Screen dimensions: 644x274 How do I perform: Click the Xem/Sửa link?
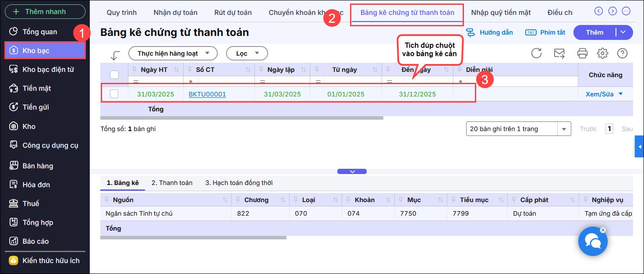point(600,94)
